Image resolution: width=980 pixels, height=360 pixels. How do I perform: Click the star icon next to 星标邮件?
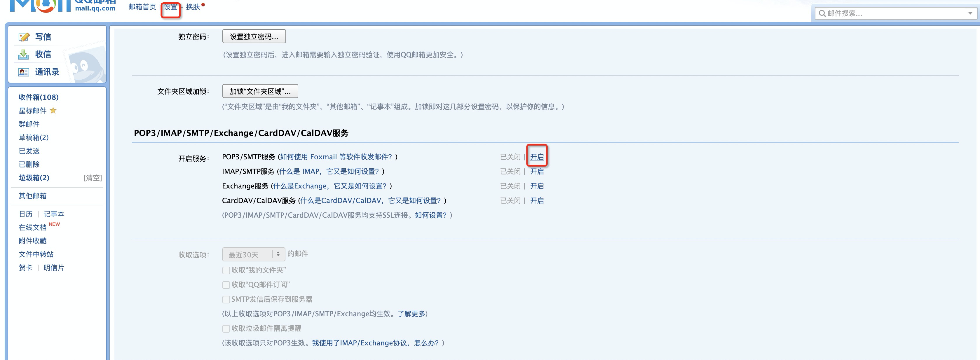point(53,111)
